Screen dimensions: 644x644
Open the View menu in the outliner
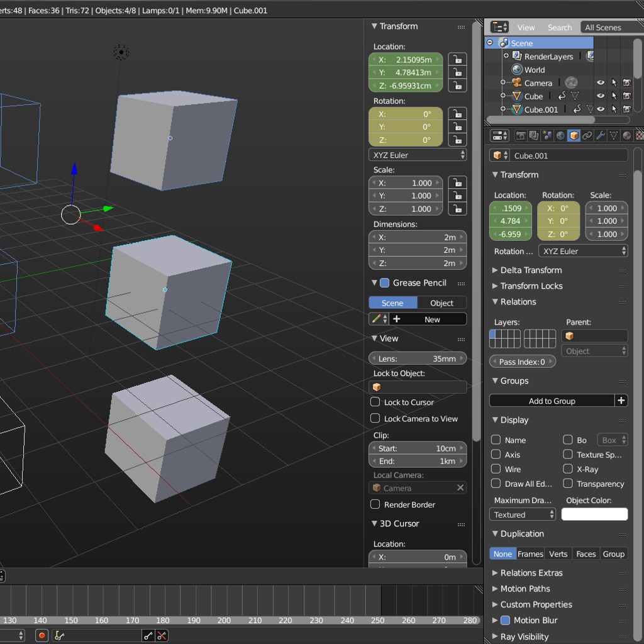tap(526, 27)
